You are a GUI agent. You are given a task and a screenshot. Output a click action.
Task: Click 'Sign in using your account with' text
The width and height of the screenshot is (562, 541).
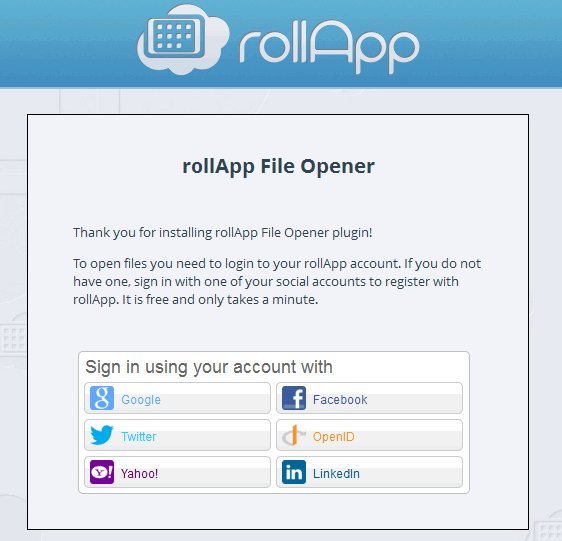[x=209, y=367]
